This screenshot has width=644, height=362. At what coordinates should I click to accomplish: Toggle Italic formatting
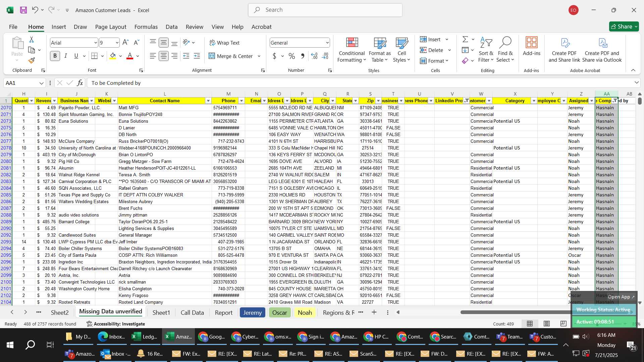point(66,56)
